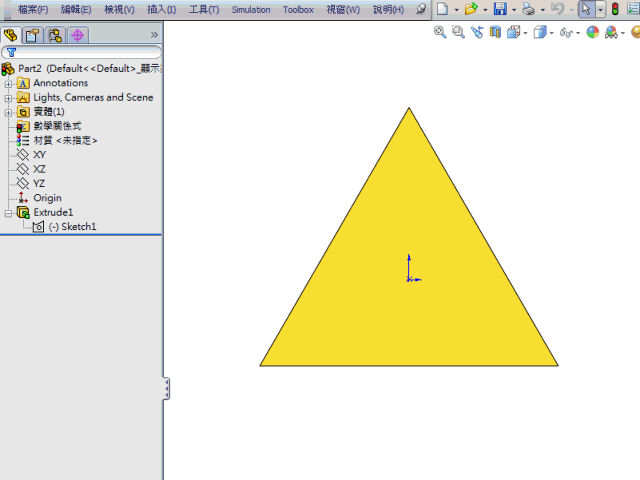The image size is (640, 480).
Task: Open the Hide/Show Items dropdown arrow
Action: (x=578, y=33)
